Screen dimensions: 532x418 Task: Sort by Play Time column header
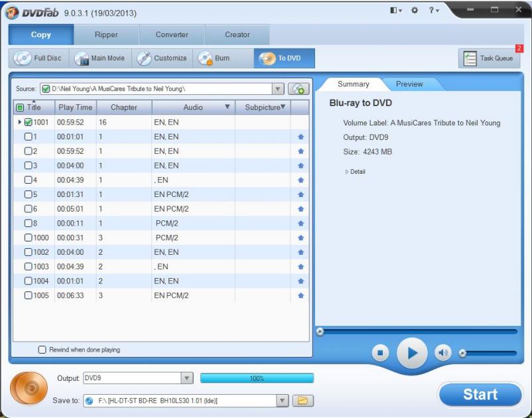(x=76, y=107)
